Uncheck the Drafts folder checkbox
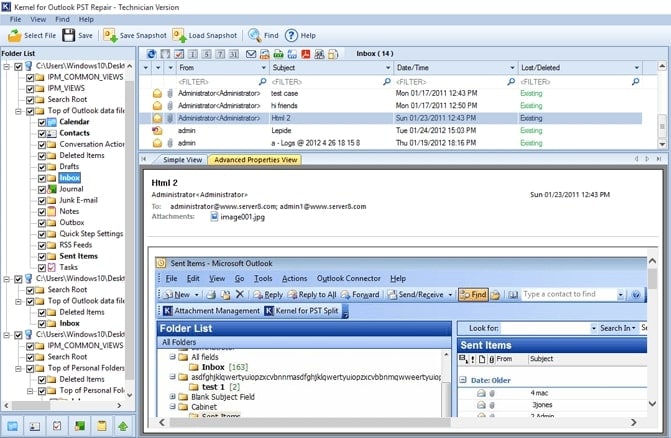This screenshot has width=671, height=438. (x=42, y=167)
